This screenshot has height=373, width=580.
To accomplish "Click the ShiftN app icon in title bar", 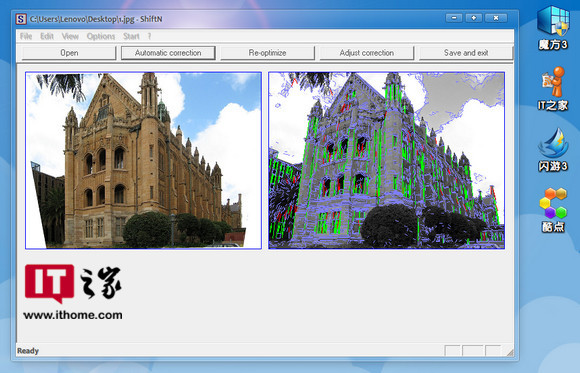I will pos(21,19).
